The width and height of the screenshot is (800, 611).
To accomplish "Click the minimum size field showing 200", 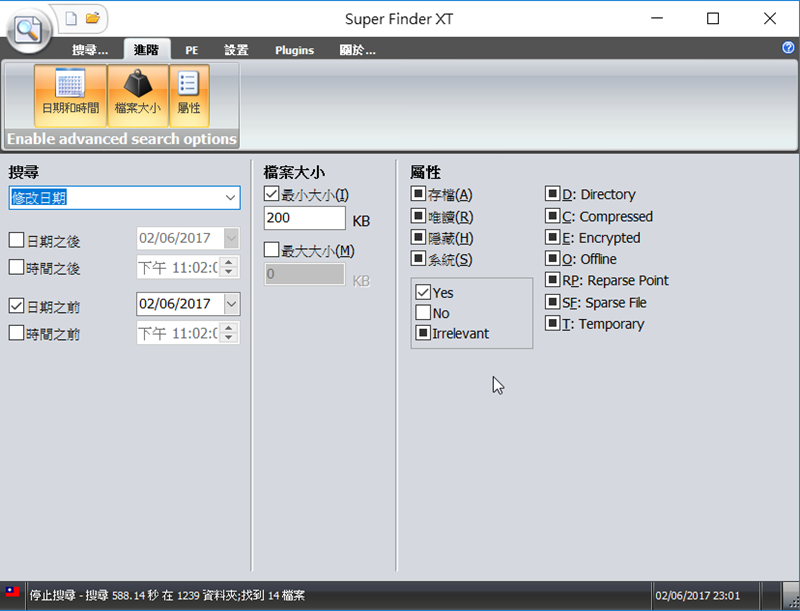I will [305, 218].
